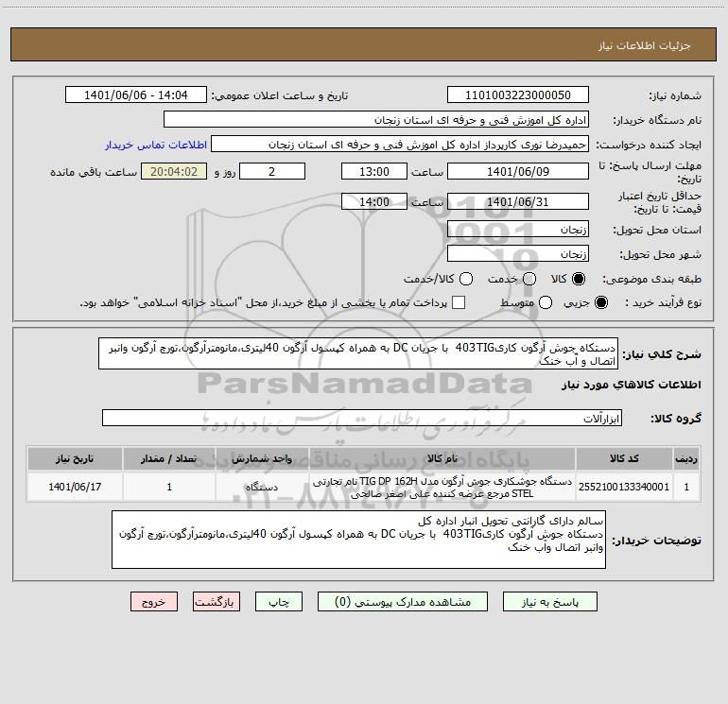Click product code 2552100133340001 cell
Viewport: 728px width, 704px height.
(624, 487)
